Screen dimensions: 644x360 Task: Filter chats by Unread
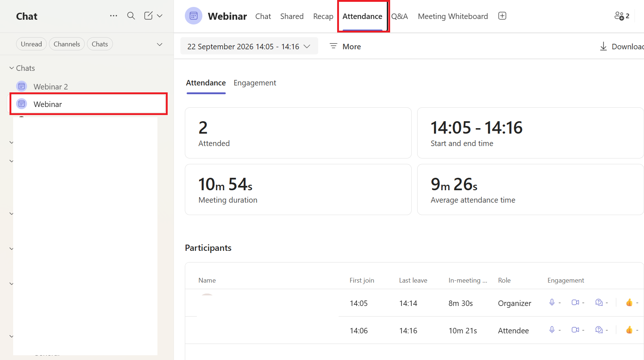pyautogui.click(x=31, y=44)
